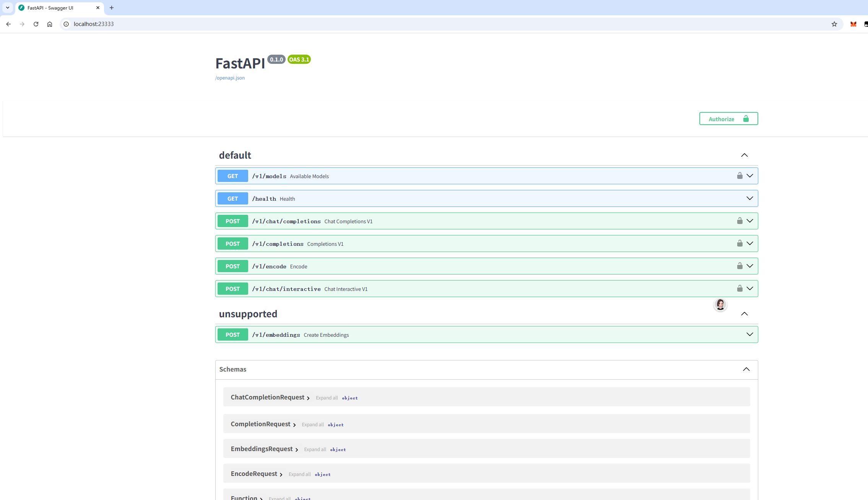
Task: Click Expand all for EncodeRequest
Action: [299, 474]
